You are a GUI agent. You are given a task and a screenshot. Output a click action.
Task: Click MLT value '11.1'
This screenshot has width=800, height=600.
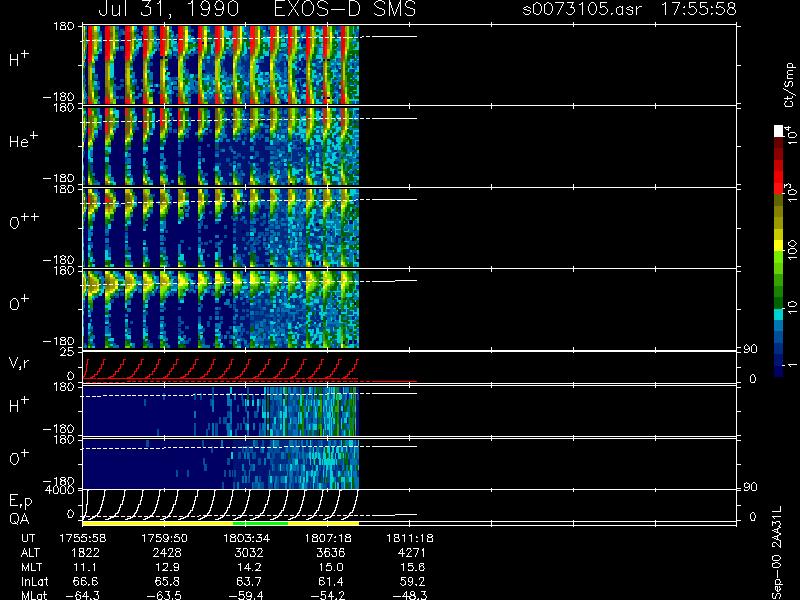pos(86,567)
